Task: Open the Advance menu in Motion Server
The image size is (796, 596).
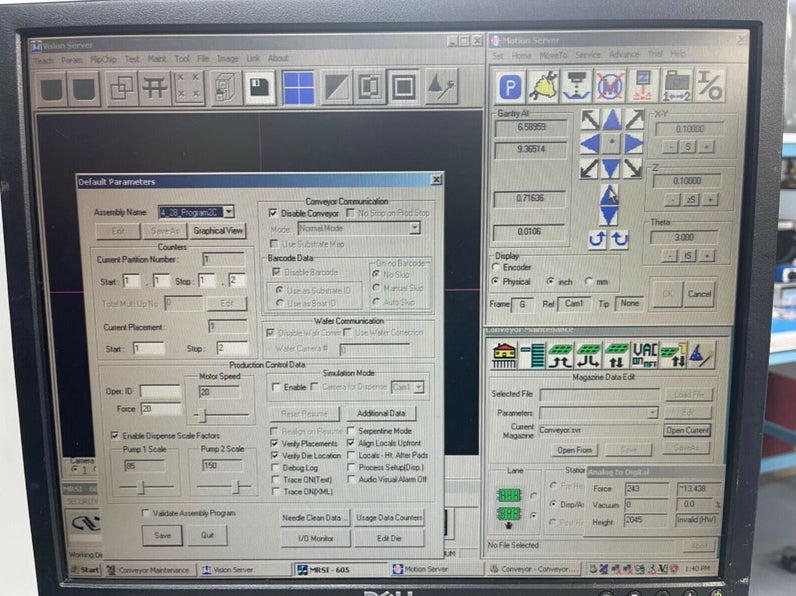Action: [624, 54]
